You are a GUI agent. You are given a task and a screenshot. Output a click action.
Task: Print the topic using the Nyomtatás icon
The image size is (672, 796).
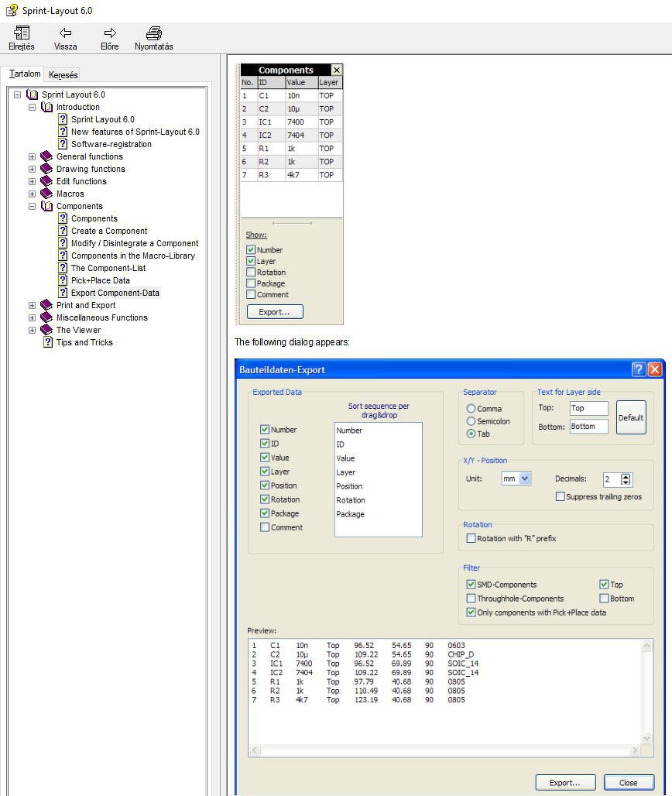[154, 33]
